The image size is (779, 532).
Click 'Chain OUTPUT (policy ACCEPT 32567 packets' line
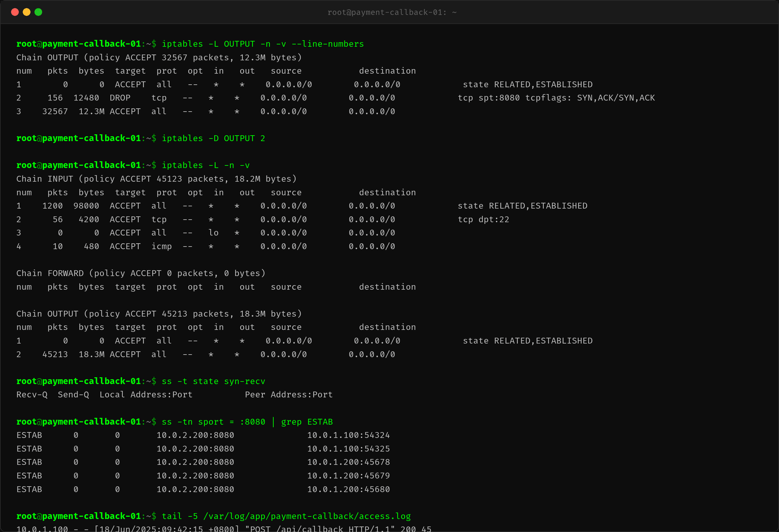click(159, 58)
